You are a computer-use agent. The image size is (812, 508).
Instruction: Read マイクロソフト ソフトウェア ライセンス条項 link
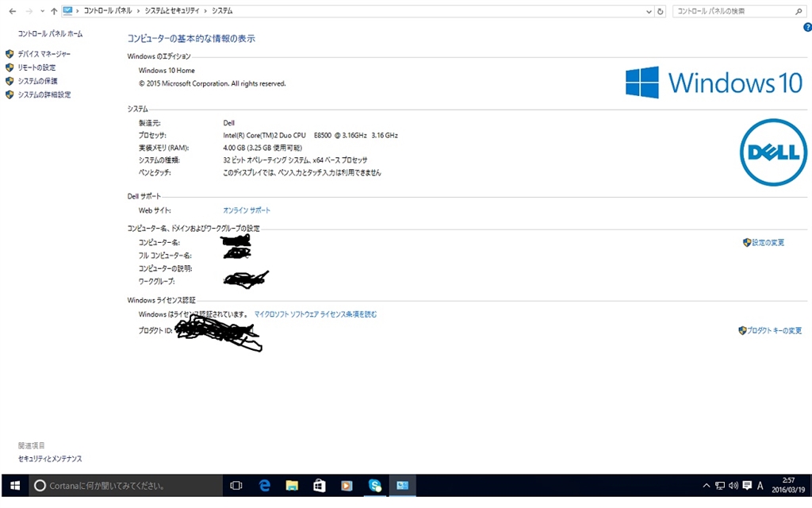pyautogui.click(x=316, y=314)
